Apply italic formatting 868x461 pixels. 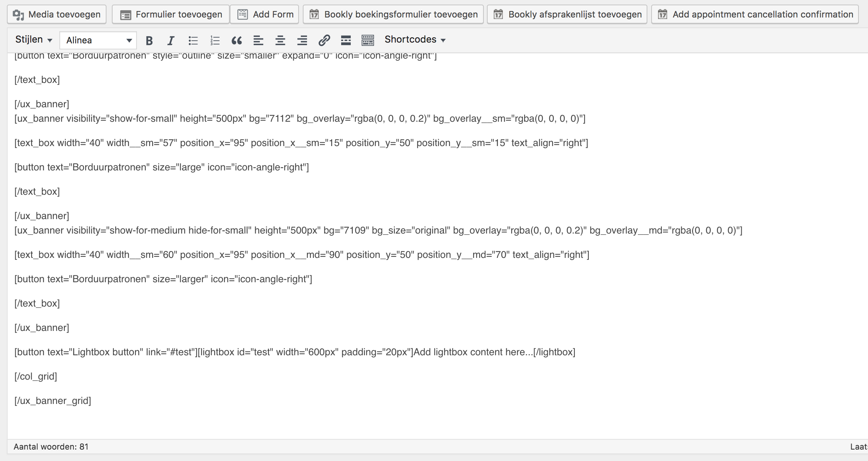point(171,40)
